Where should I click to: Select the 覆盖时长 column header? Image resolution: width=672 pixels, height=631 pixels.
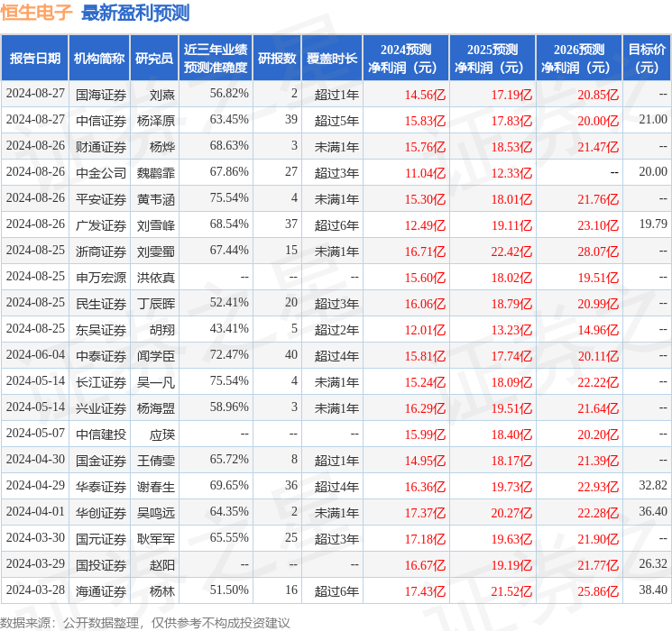[x=332, y=58]
